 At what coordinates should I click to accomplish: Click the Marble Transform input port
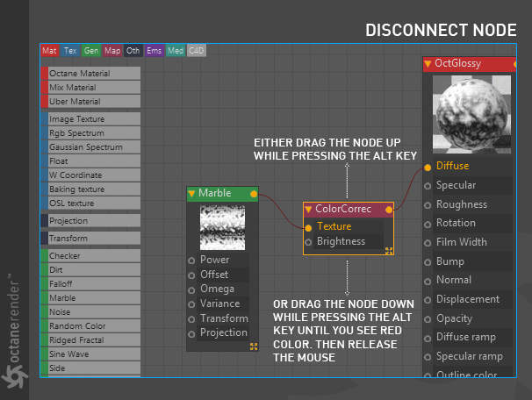tap(191, 319)
